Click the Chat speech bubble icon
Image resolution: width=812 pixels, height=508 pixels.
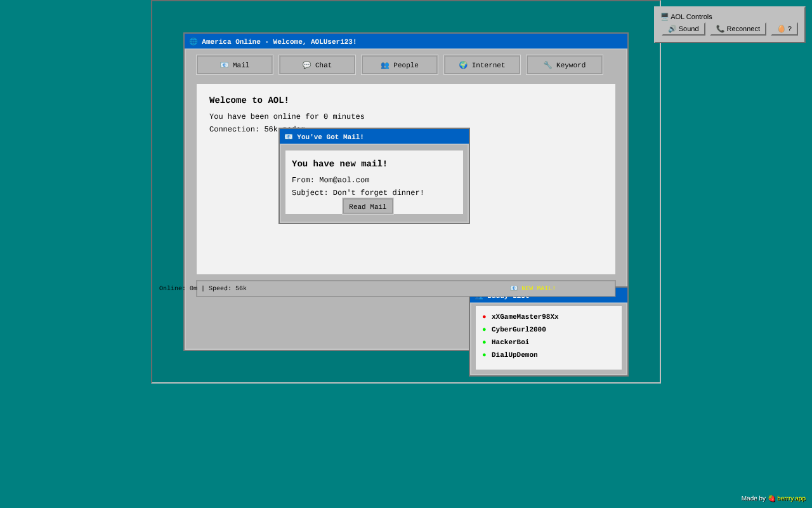(307, 64)
